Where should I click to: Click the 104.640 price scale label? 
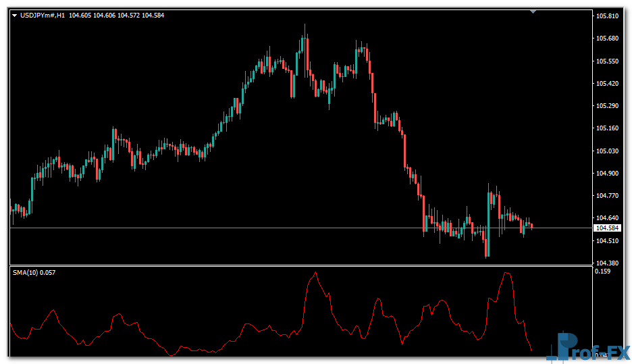point(608,218)
